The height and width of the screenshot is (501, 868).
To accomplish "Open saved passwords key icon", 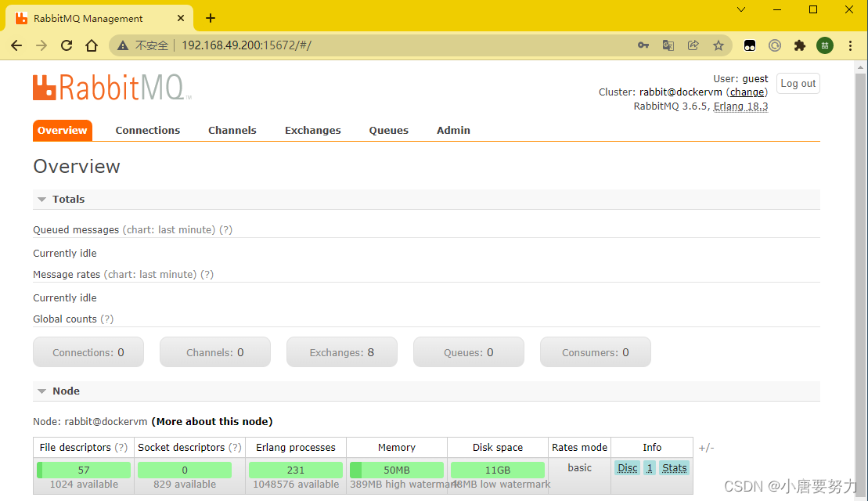I will click(x=643, y=45).
